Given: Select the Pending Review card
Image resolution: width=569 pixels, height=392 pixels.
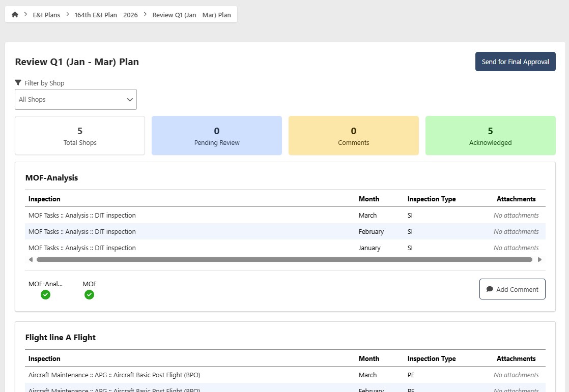Looking at the screenshot, I should (217, 136).
